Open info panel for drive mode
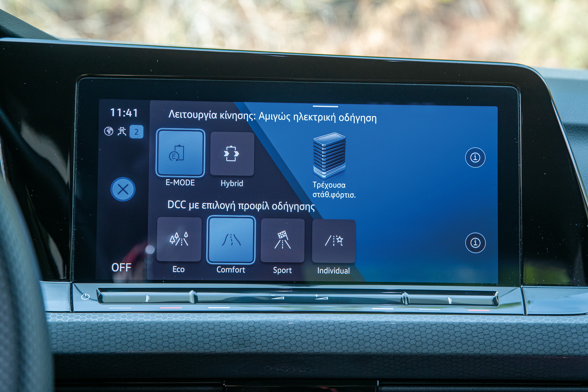Screen dimensions: 588x392 click(475, 157)
